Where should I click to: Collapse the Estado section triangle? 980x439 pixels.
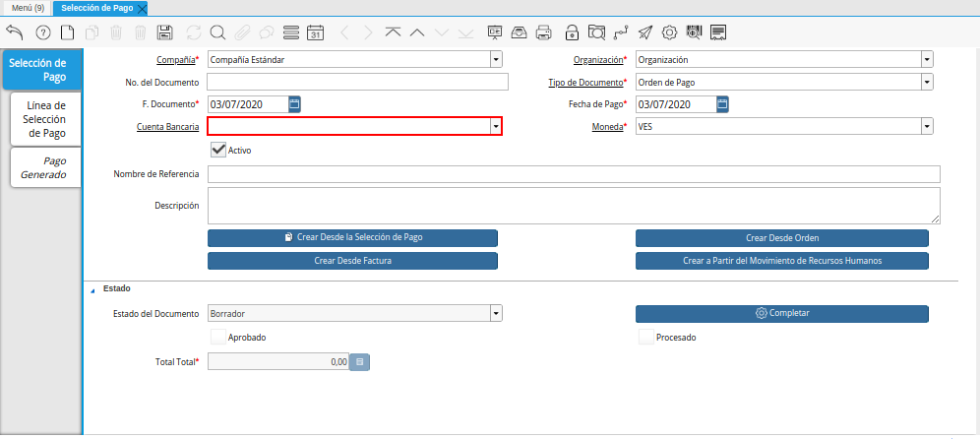click(x=93, y=290)
